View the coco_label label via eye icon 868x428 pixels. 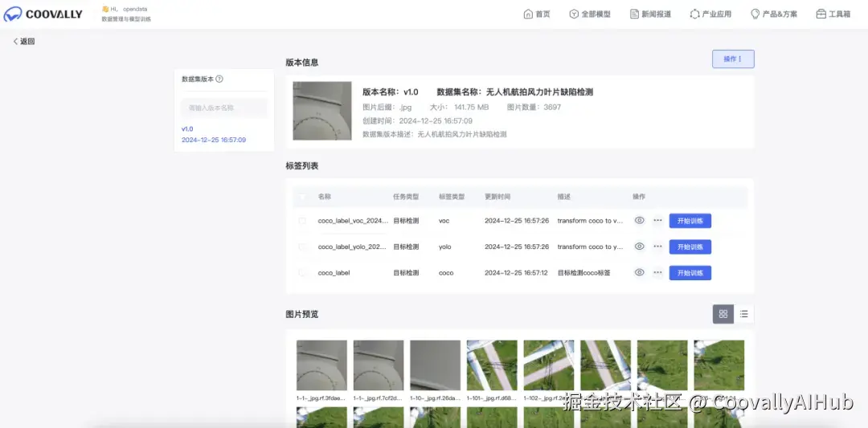(640, 272)
